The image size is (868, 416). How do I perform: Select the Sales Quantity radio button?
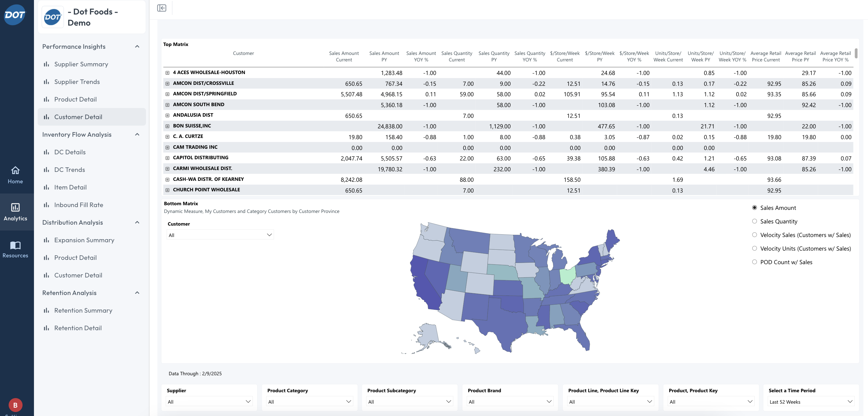click(754, 221)
